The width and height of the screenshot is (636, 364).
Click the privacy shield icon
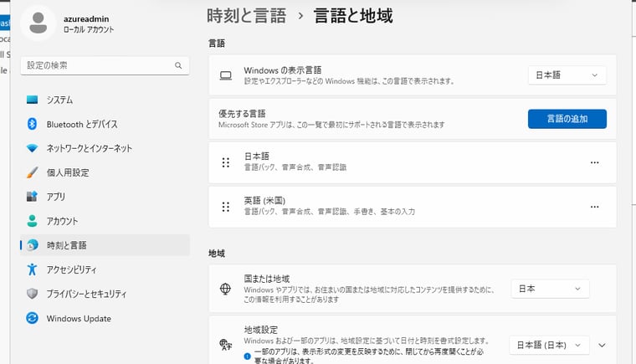32,294
